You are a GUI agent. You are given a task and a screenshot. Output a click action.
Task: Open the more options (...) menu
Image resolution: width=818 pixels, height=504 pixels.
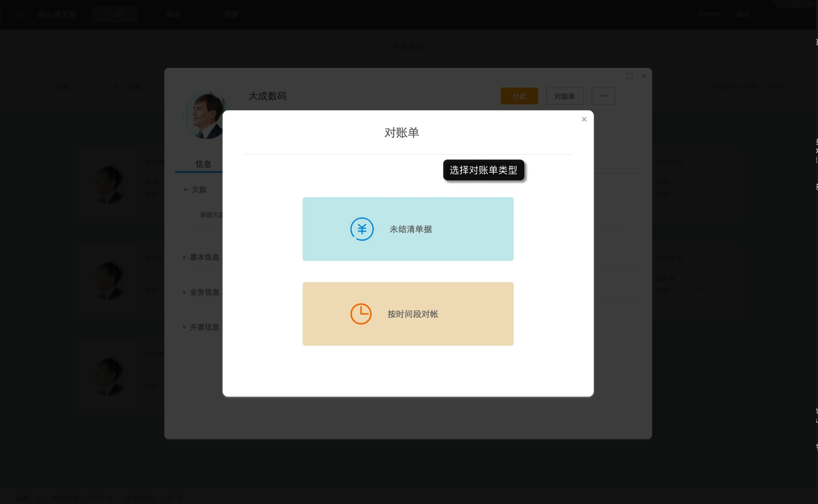point(603,96)
